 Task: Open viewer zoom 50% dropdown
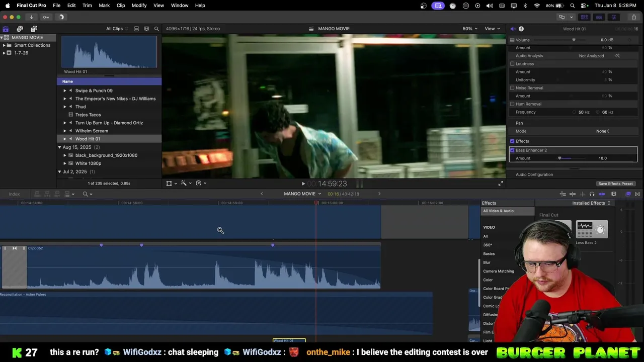pyautogui.click(x=470, y=29)
